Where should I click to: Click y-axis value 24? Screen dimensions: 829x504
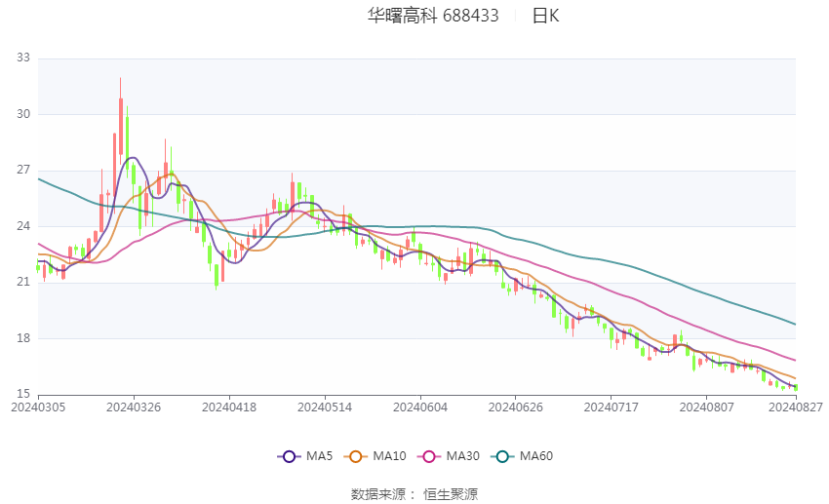click(x=23, y=226)
